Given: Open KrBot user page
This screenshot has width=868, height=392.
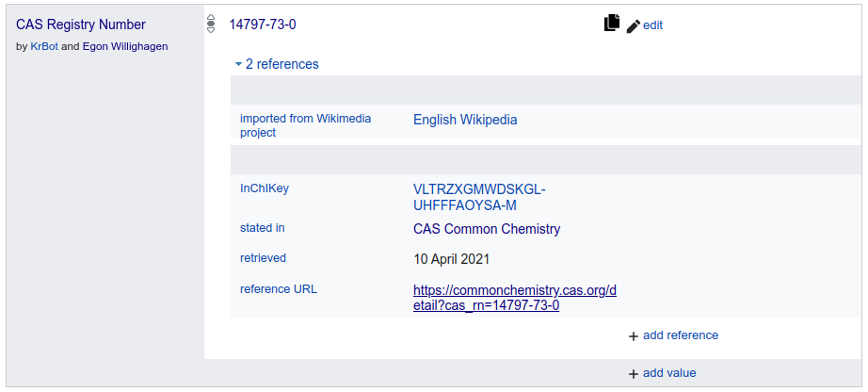Looking at the screenshot, I should 44,46.
